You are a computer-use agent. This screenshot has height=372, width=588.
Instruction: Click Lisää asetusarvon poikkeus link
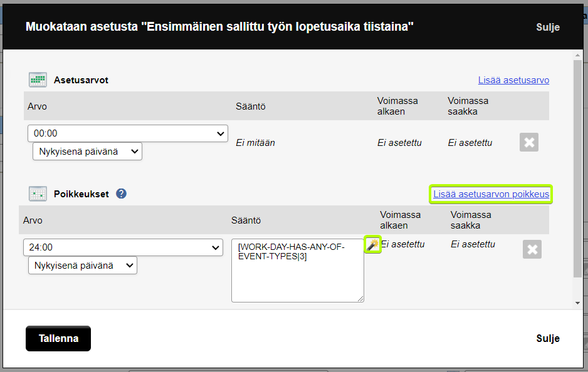(x=491, y=194)
